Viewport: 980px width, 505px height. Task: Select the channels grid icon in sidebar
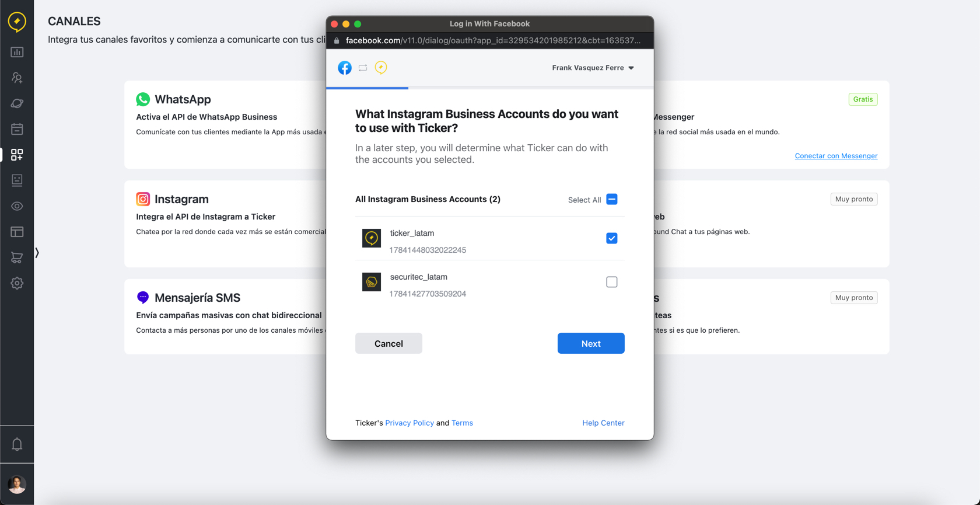[17, 155]
